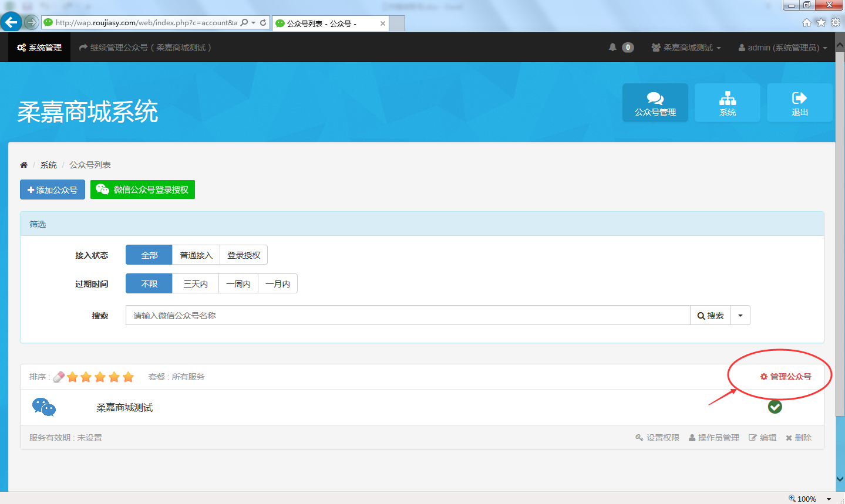Viewport: 845px width, 504px height.
Task: Click the eraser icon beside the stars
Action: [x=59, y=377]
